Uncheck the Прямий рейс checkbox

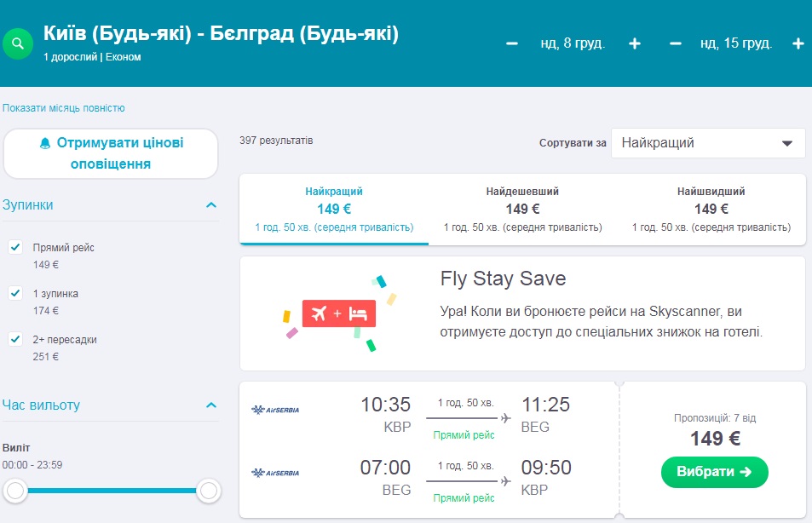pyautogui.click(x=15, y=247)
